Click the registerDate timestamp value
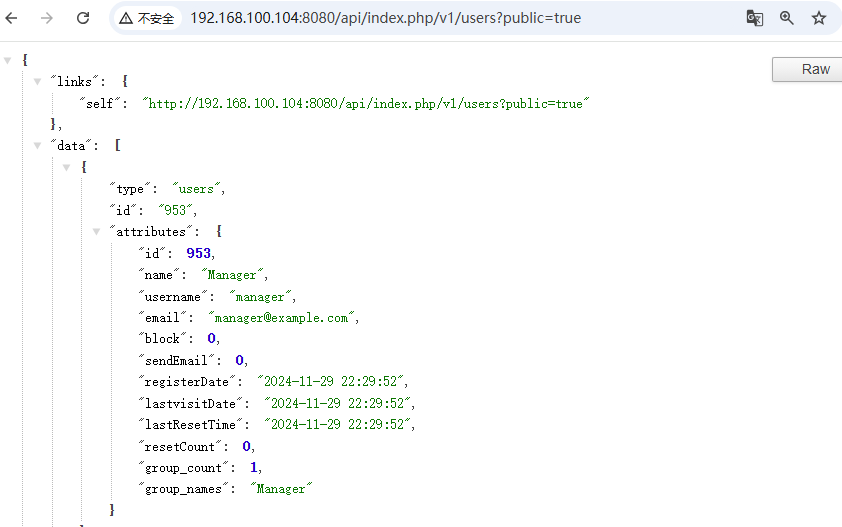 pyautogui.click(x=332, y=382)
